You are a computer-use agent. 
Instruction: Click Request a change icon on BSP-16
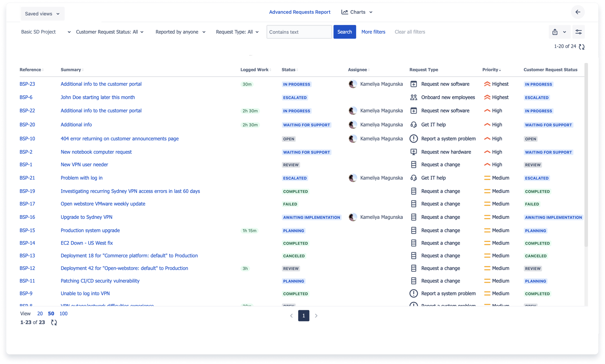[x=414, y=217]
